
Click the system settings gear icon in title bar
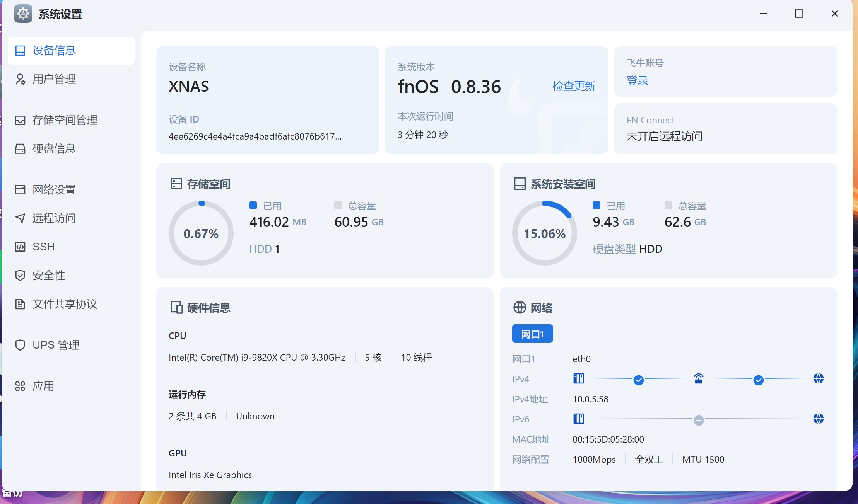tap(23, 14)
